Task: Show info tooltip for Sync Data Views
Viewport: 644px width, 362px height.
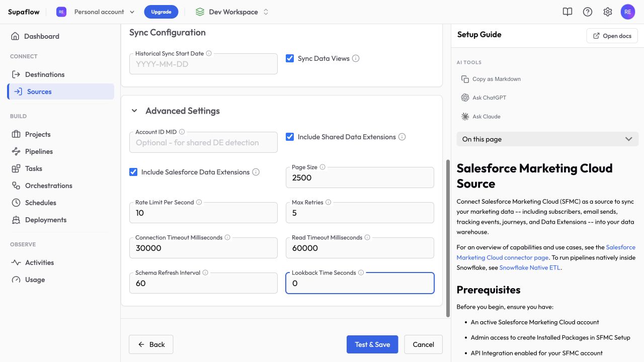Action: (356, 58)
